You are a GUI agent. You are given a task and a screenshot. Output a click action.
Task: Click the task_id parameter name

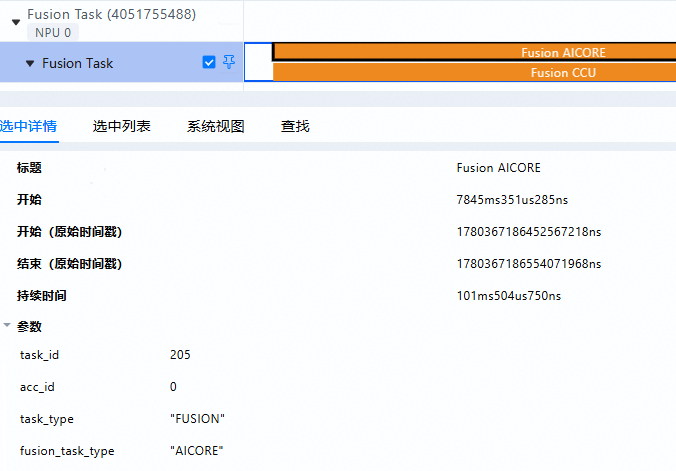coord(39,355)
